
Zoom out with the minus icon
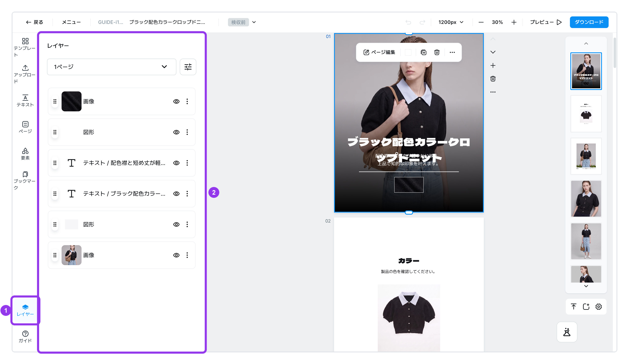pos(481,22)
